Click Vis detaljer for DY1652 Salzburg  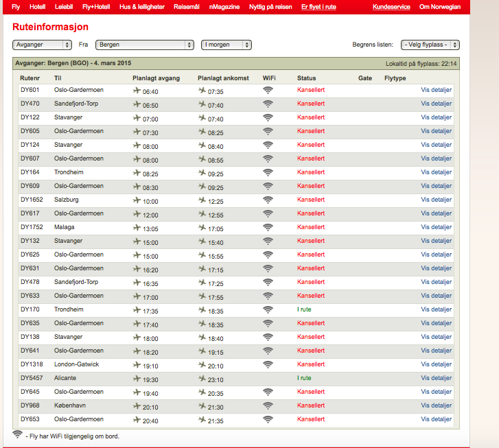click(x=436, y=200)
